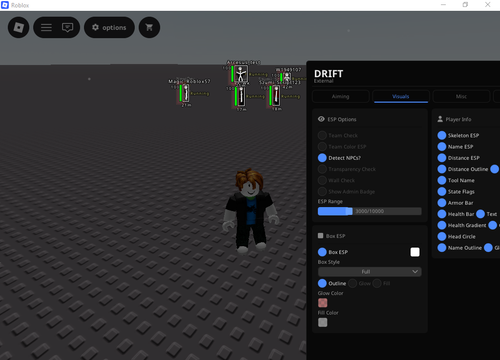Disable the Skeleton ESP toggle
The image size is (500, 360).
point(442,135)
